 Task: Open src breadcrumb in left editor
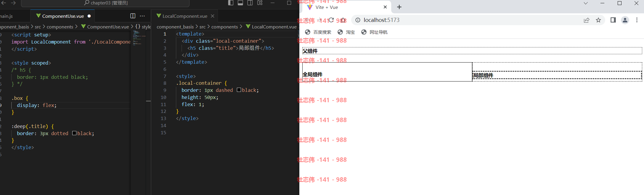(x=38, y=27)
